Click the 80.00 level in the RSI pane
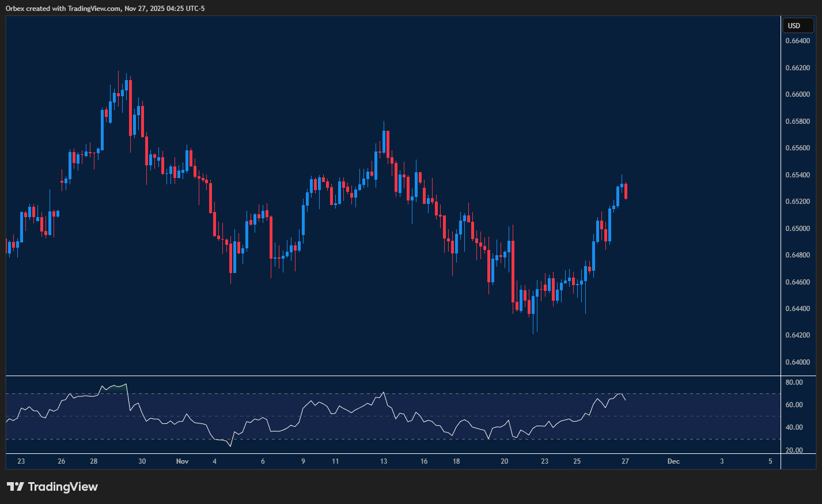The width and height of the screenshot is (822, 504). click(794, 381)
